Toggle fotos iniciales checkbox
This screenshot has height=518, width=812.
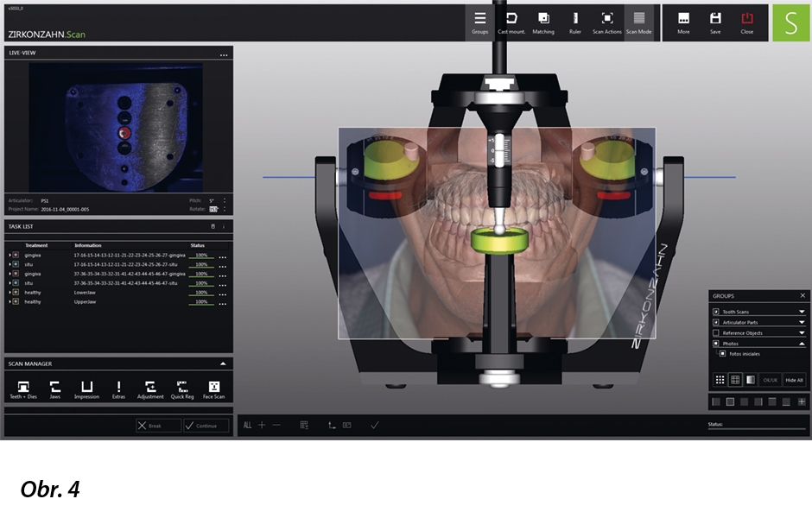click(723, 353)
